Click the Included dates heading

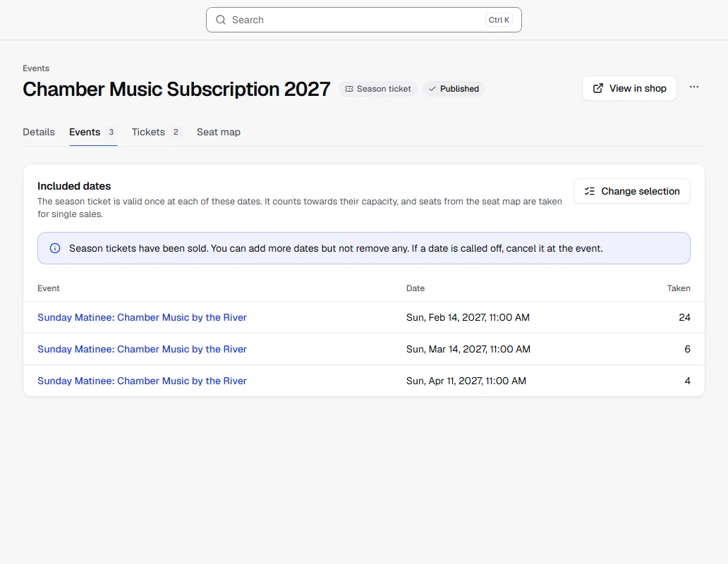click(x=74, y=186)
